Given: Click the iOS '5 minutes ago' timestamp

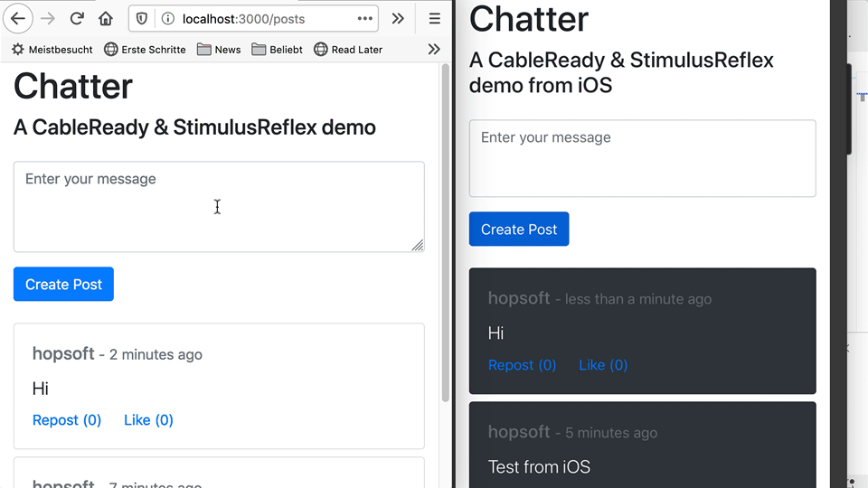Looking at the screenshot, I should click(611, 433).
